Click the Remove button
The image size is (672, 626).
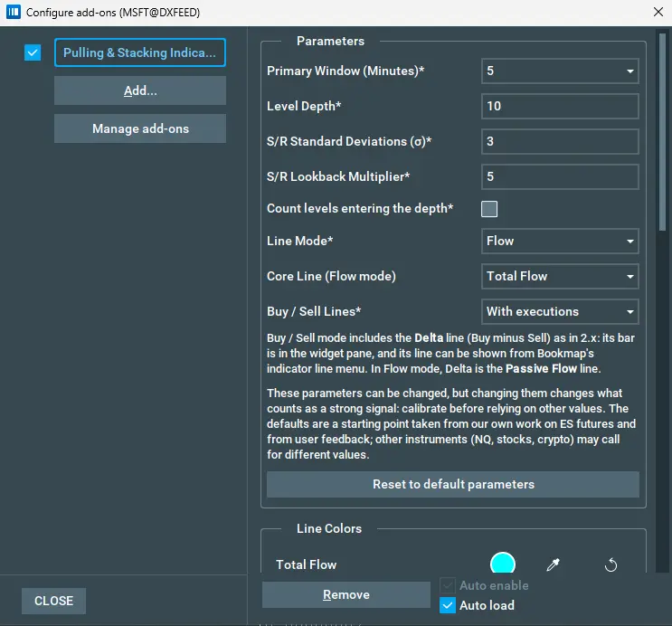click(x=346, y=594)
